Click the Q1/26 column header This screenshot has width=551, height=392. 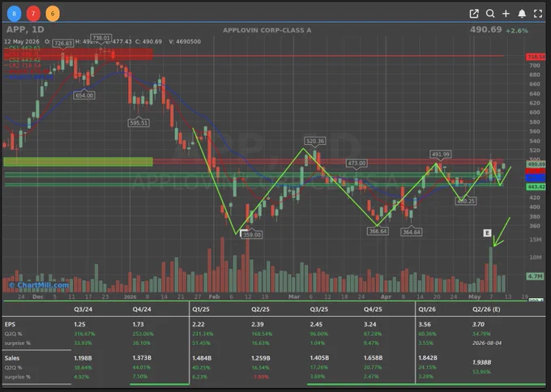click(x=427, y=309)
